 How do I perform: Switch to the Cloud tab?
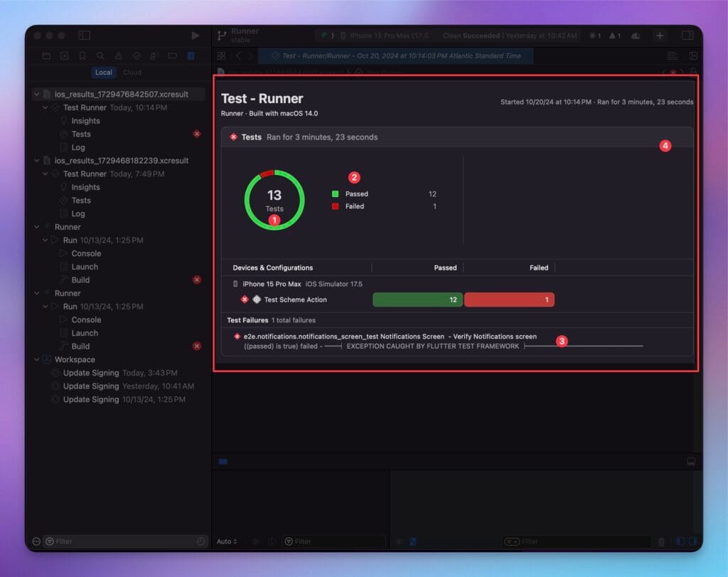pyautogui.click(x=132, y=72)
